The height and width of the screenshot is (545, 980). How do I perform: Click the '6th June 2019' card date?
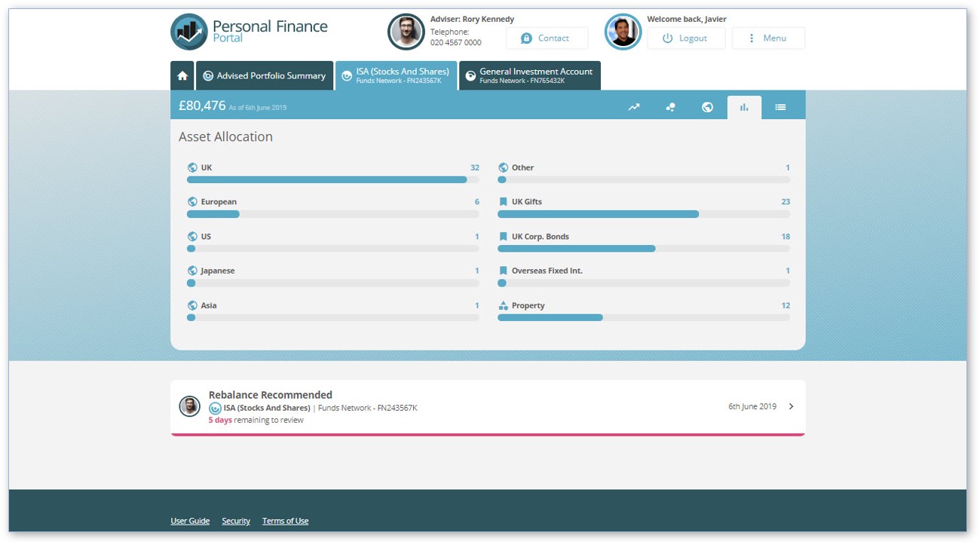(x=752, y=406)
